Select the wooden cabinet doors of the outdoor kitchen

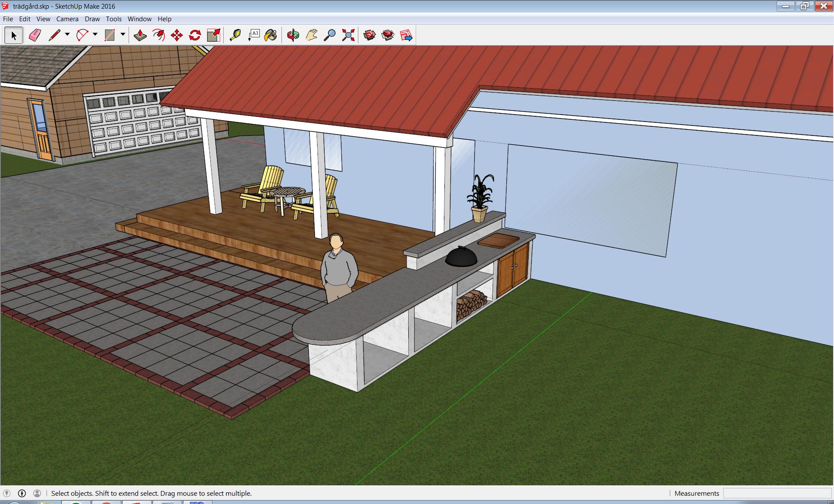513,270
